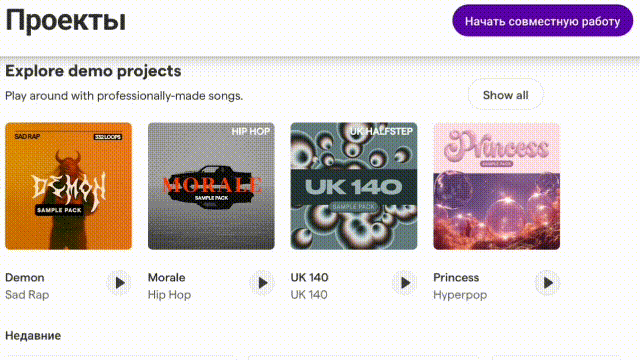
Task: Play the Princess demo project
Action: 548,283
